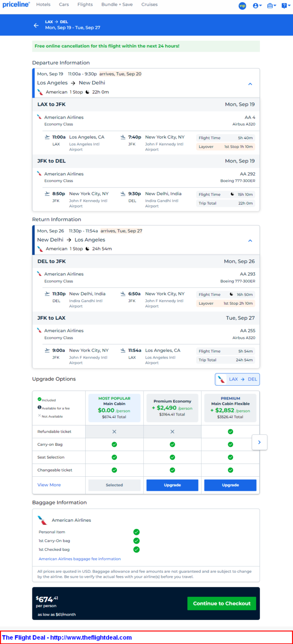
Task: Click the free online cancellation banner
Action: (146, 46)
